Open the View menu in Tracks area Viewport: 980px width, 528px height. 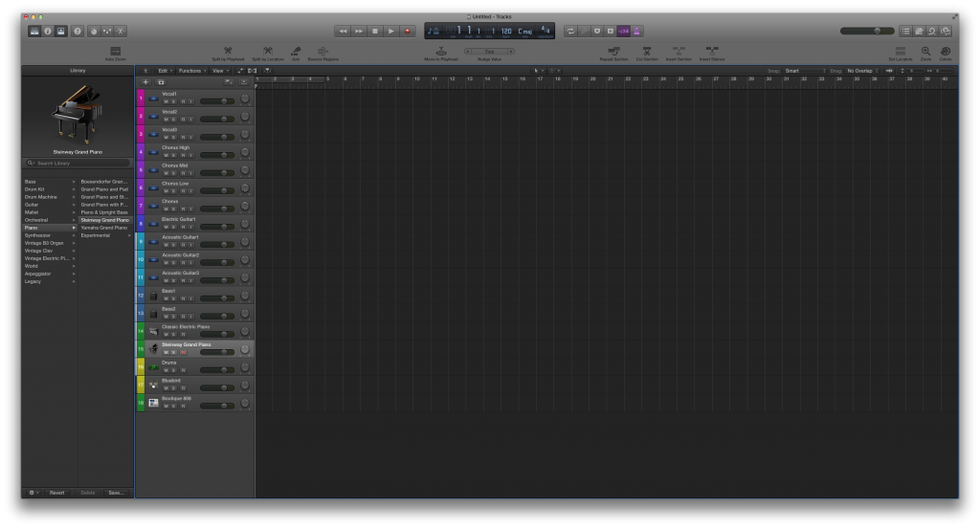pos(219,71)
